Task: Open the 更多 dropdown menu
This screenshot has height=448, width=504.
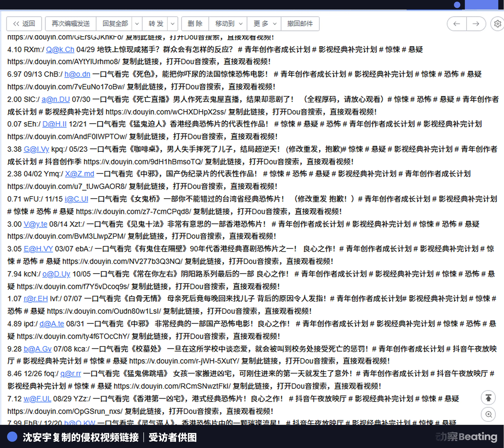Action: [264, 24]
